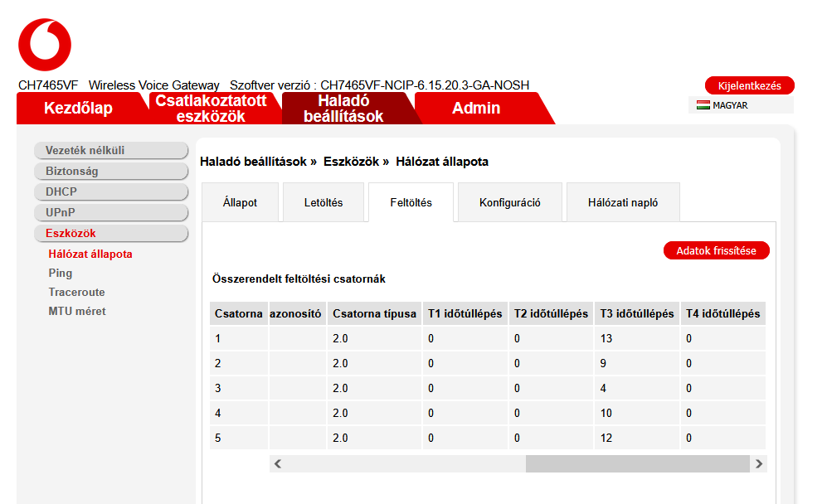Open the Csatlakoztatott eszközök main tab
This screenshot has height=504, width=827.
[x=211, y=108]
